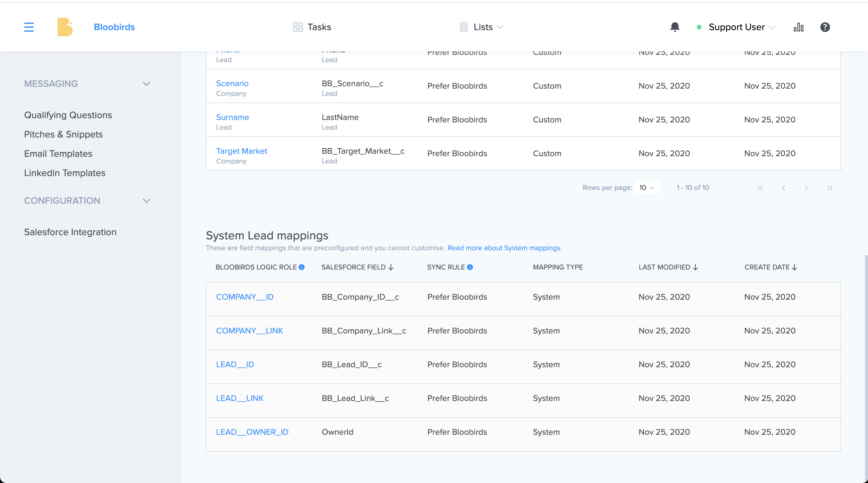Viewport: 868px width, 483px height.
Task: Collapse the Messaging section chevron
Action: pos(146,84)
